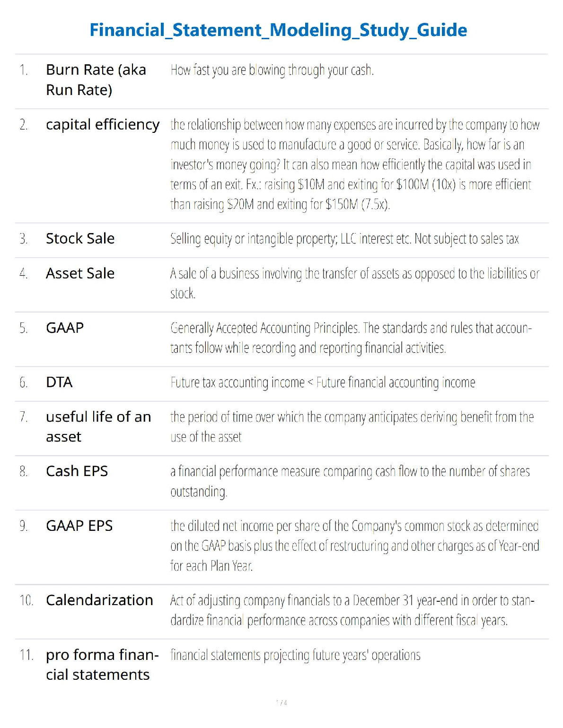Select the GAAP term in row 5

pyautogui.click(x=65, y=328)
